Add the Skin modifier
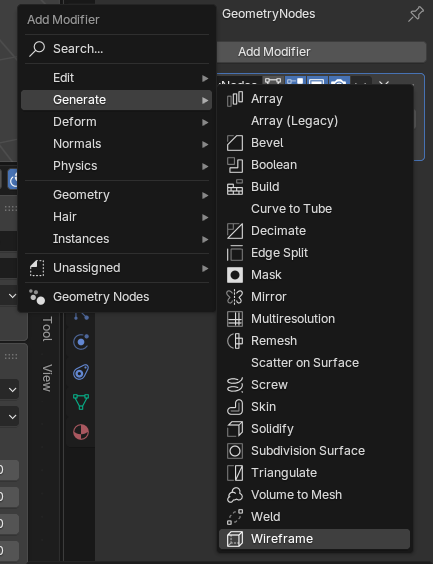Screen dimensions: 433x564 pos(314,407)
